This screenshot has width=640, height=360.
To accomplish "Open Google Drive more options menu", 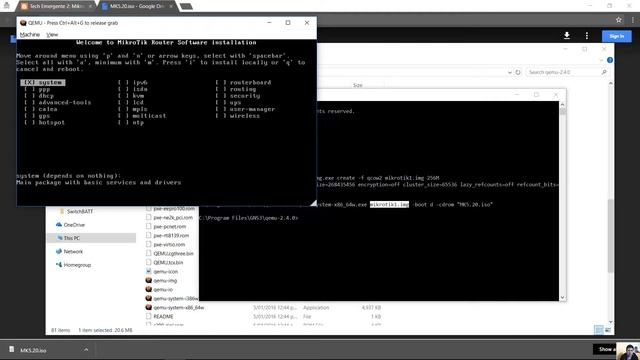I will (x=587, y=36).
